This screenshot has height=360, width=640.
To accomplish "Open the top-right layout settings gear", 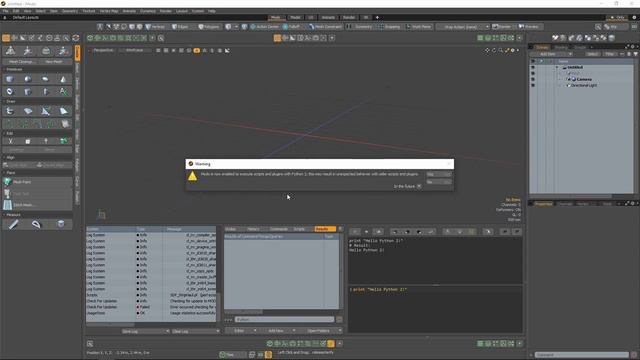I will click(634, 18).
